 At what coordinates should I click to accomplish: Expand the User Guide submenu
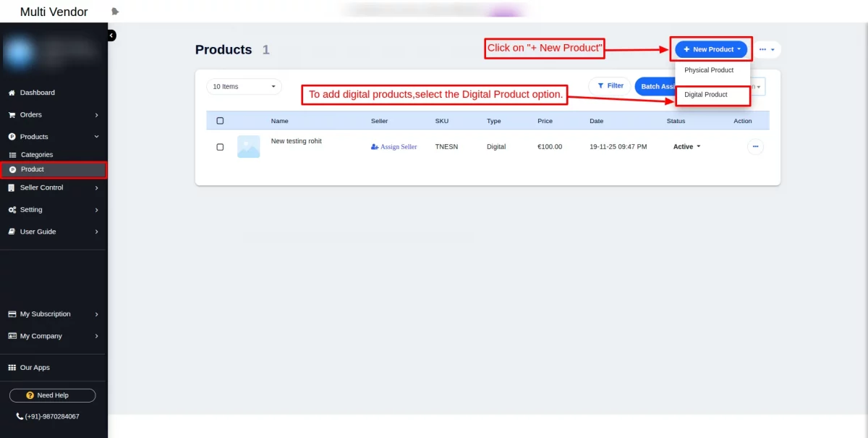[x=96, y=232]
